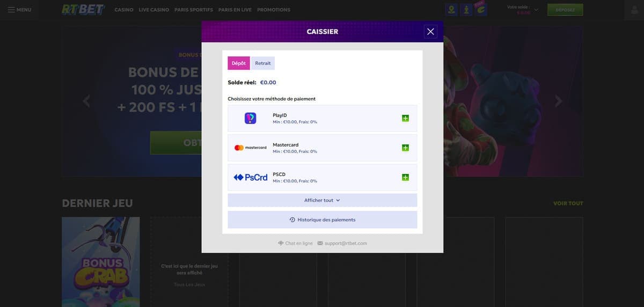Expand the Votre solde dropdown arrow
The height and width of the screenshot is (307, 644).
536,10
